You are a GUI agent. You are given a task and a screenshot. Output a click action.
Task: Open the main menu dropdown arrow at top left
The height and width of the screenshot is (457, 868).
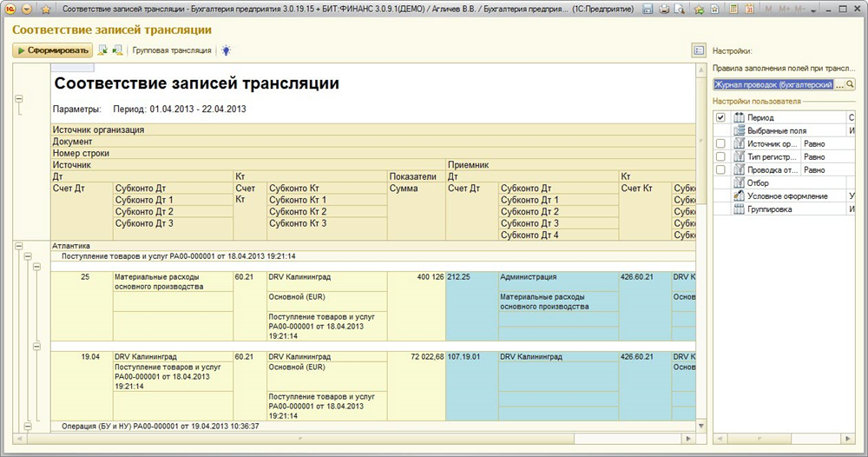pos(27,9)
